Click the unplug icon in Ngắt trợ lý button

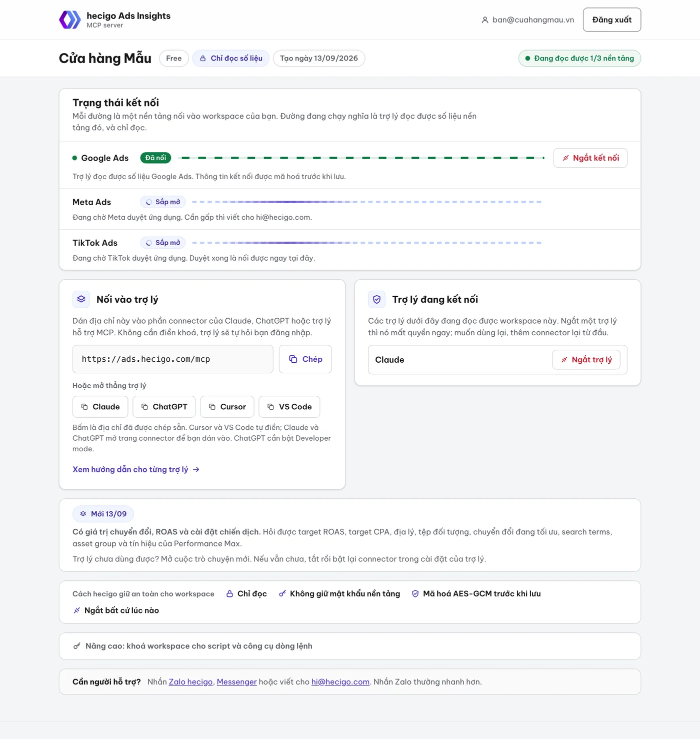(564, 360)
